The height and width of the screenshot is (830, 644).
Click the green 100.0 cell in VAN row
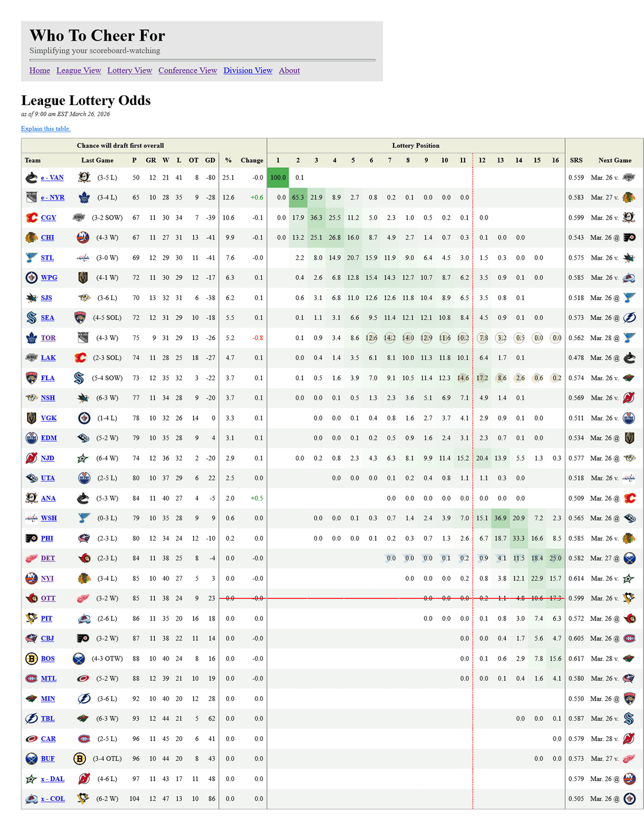point(278,178)
